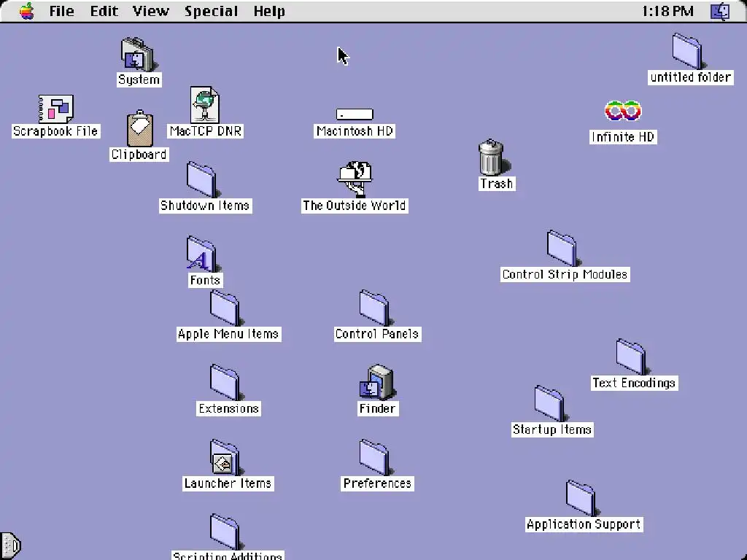Select the MacTCP DNR document icon
The height and width of the screenshot is (560, 747).
[x=205, y=105]
